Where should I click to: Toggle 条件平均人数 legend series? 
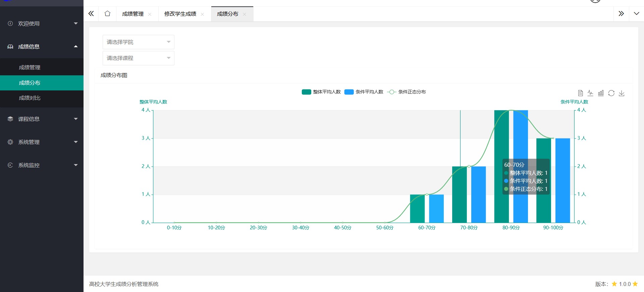tap(364, 92)
